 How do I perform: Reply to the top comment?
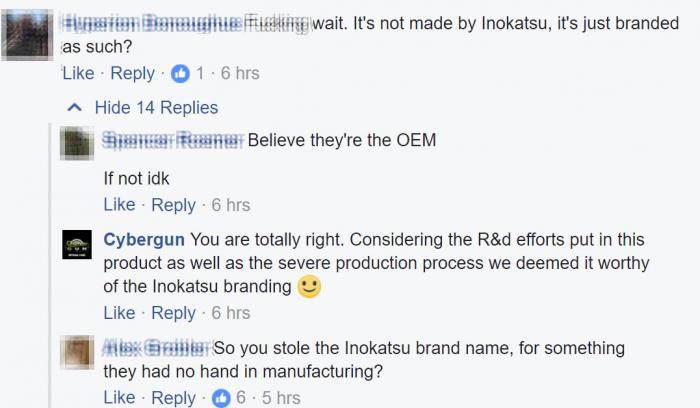click(132, 73)
